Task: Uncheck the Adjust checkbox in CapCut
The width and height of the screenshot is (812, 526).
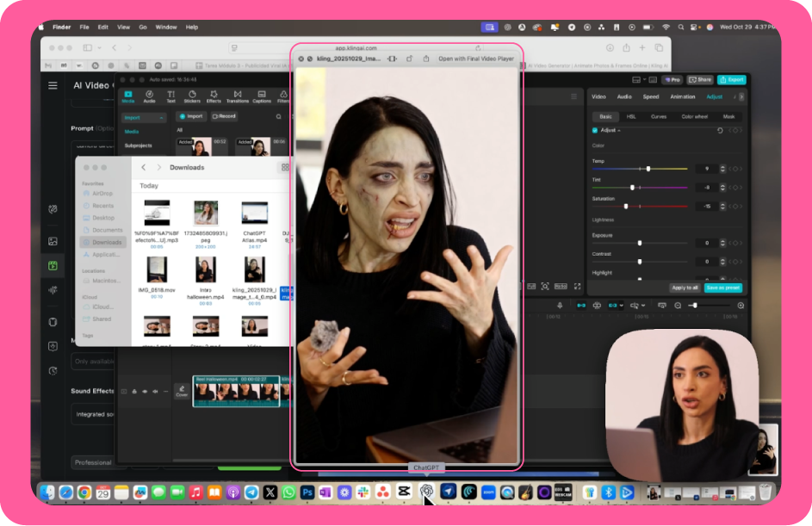Action: [x=594, y=131]
